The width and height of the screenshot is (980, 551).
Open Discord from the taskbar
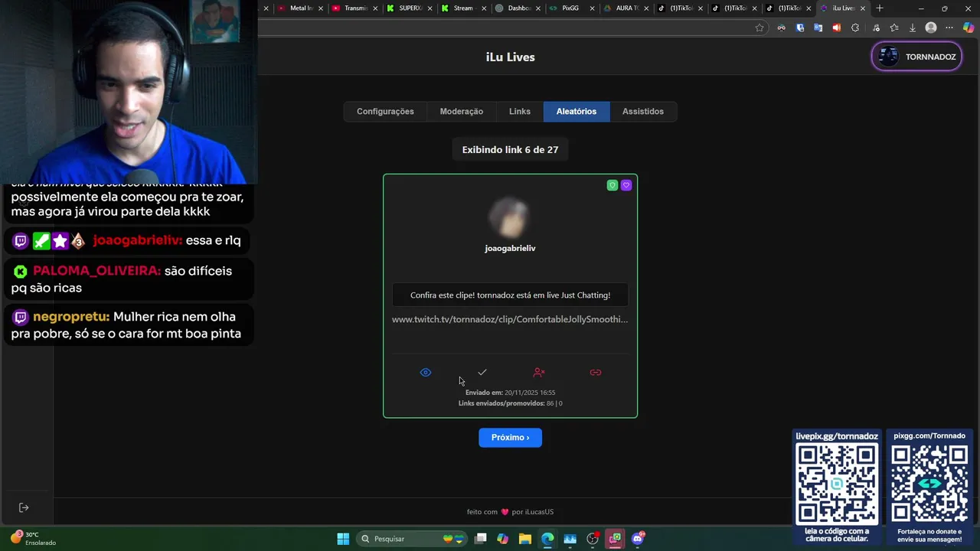click(x=638, y=539)
